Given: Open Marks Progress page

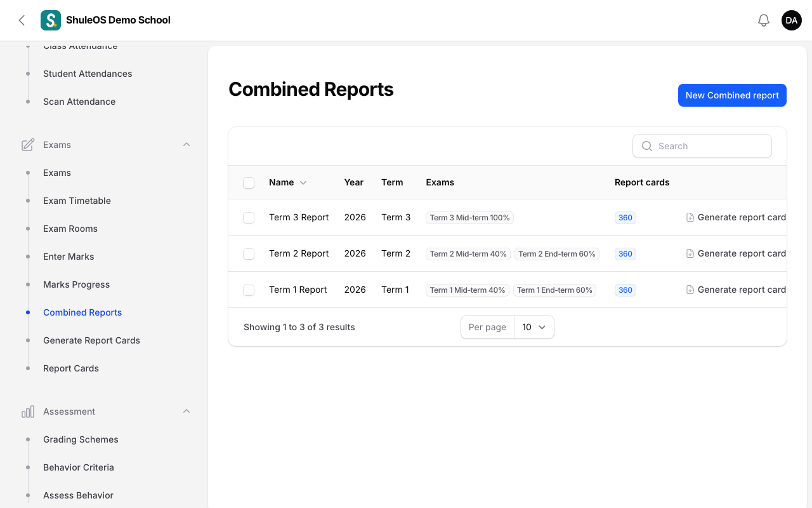Looking at the screenshot, I should coord(76,284).
